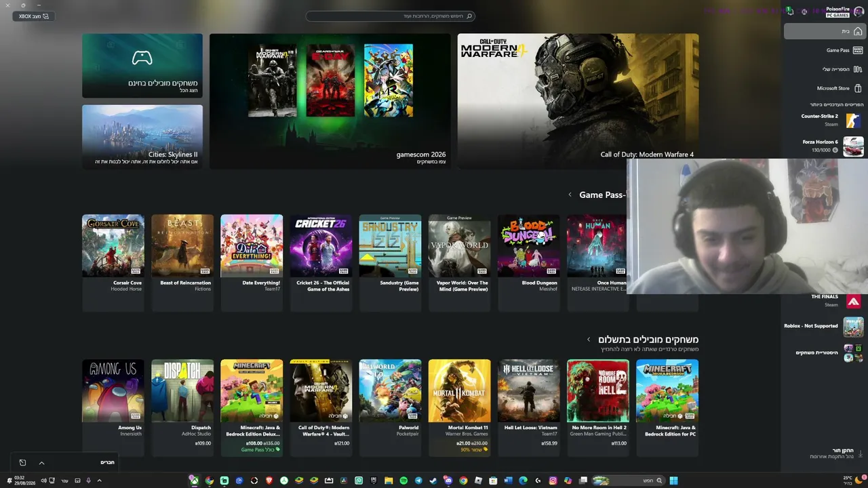Image resolution: width=868 pixels, height=488 pixels.
Task: Open notifications bell icon
Action: (x=789, y=11)
